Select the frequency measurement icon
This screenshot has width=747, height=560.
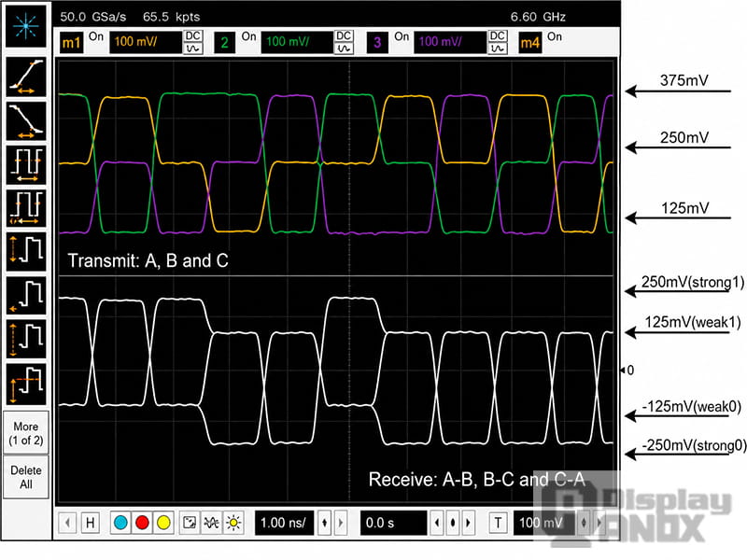[x=26, y=208]
